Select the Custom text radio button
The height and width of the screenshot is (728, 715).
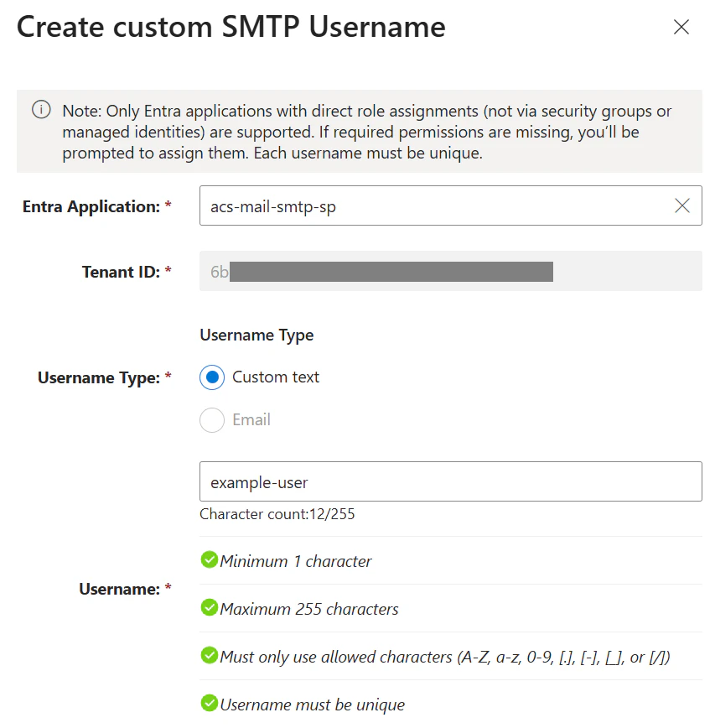pyautogui.click(x=212, y=377)
